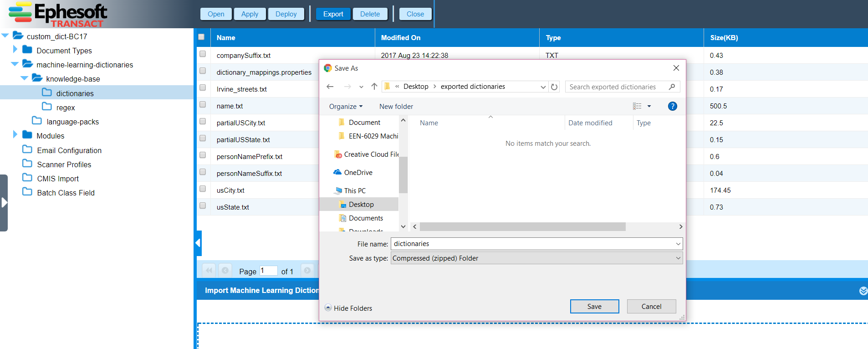
Task: Collapse the knowledge-base node
Action: (25, 78)
